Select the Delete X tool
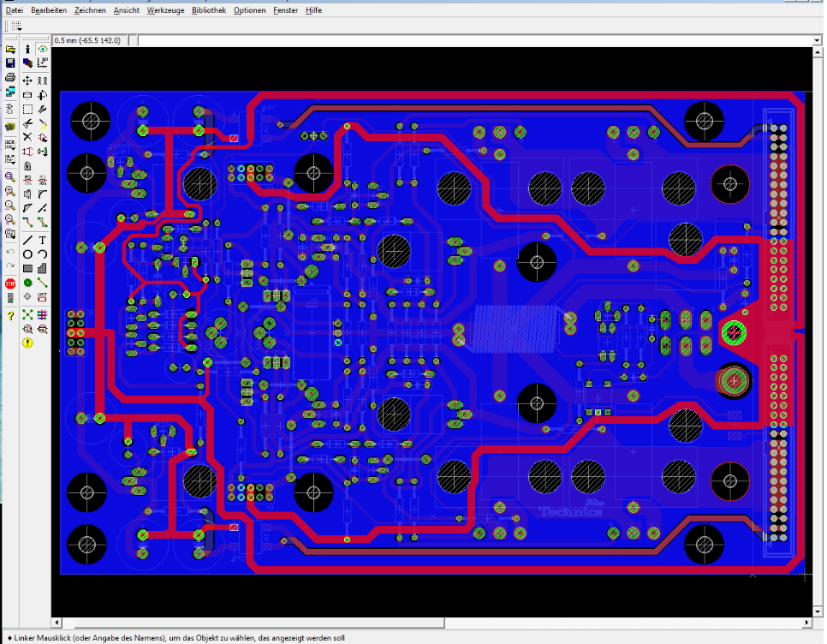Viewport: 827px width, 644px height. [x=27, y=137]
